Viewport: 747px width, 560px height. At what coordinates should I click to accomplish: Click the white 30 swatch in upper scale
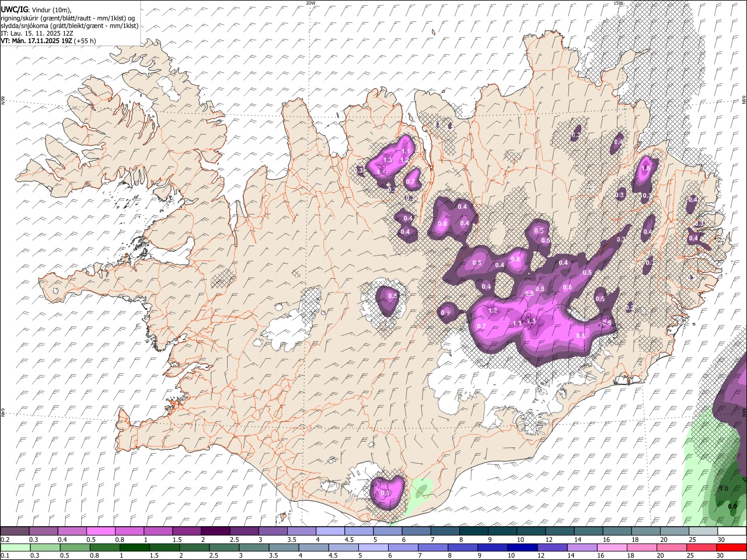click(x=732, y=531)
